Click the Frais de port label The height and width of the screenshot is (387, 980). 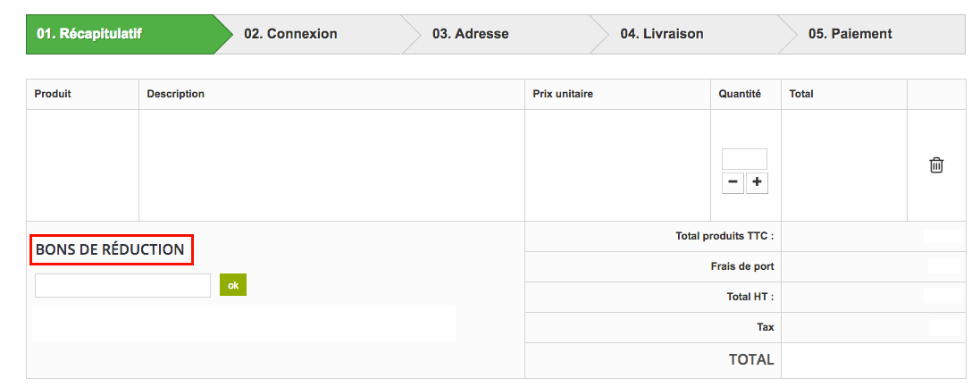pyautogui.click(x=736, y=266)
